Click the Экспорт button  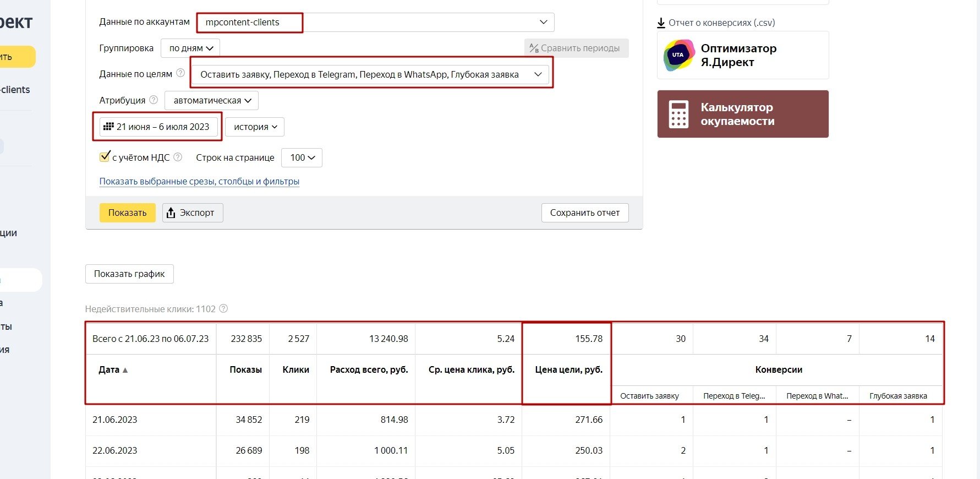click(x=193, y=213)
